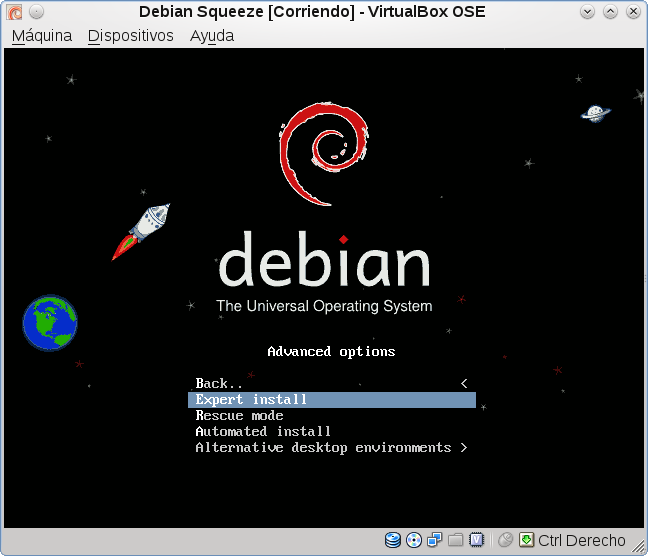The height and width of the screenshot is (556, 648).
Task: Minimize the Debian Squeeze VM window
Action: (587, 12)
